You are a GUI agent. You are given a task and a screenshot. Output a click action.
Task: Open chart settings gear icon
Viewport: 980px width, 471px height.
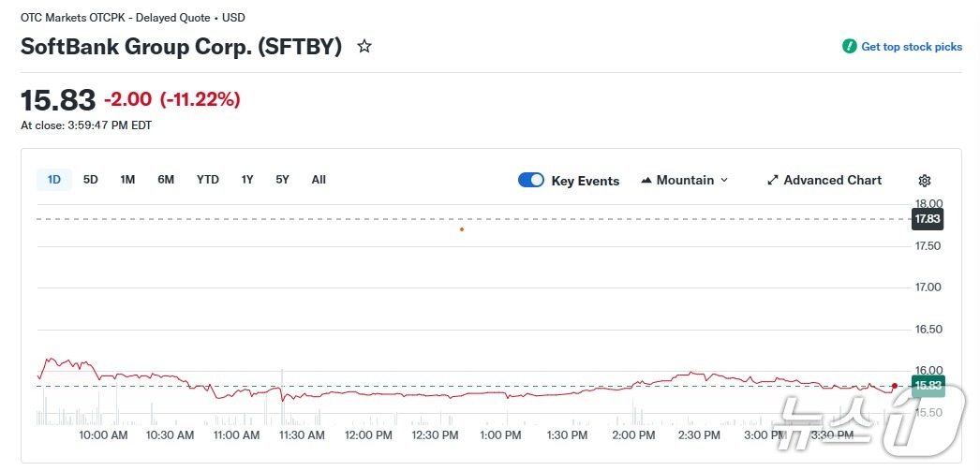925,181
